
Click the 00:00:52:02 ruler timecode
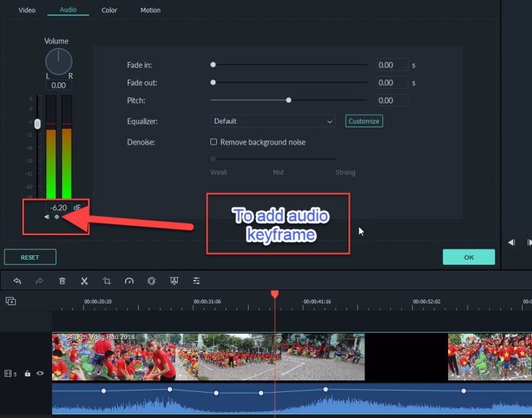pyautogui.click(x=426, y=302)
